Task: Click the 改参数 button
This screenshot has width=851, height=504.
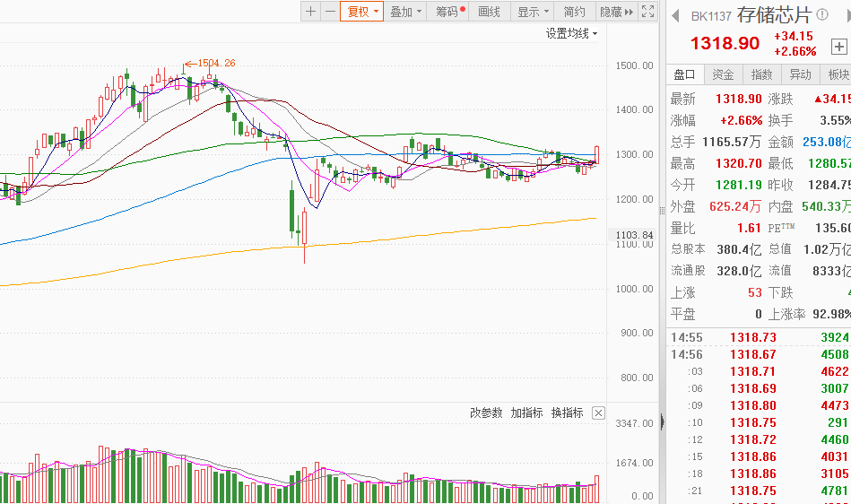Action: (x=486, y=413)
